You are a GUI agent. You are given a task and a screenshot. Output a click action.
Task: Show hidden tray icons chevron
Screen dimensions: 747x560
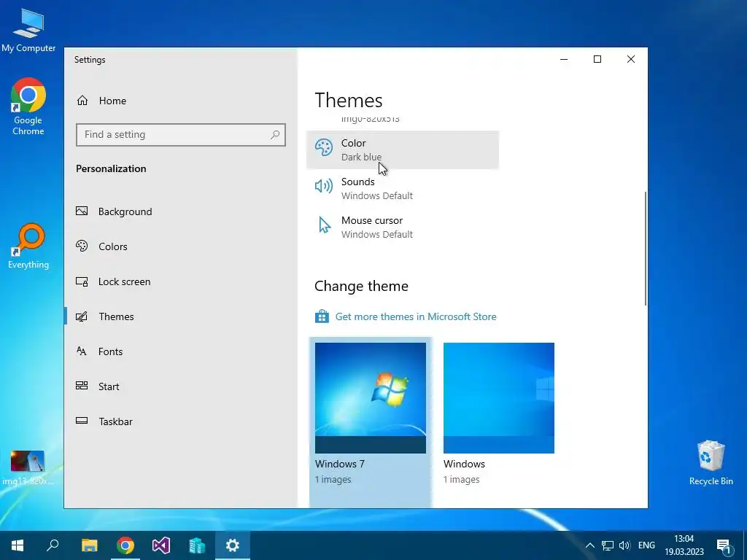click(x=589, y=545)
